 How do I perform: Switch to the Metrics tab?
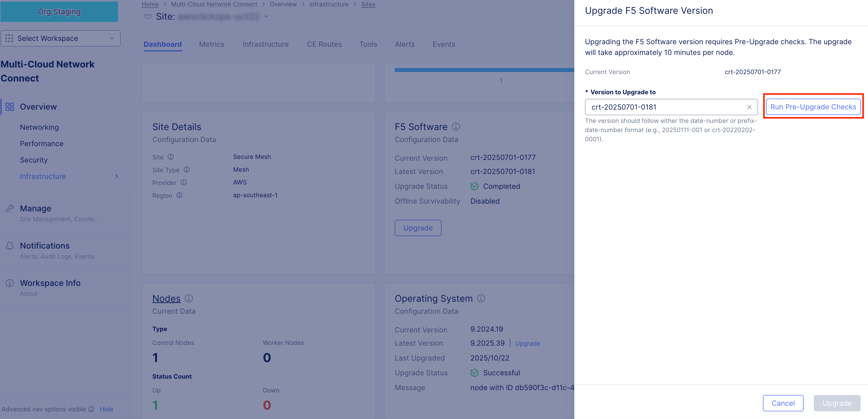coord(211,44)
